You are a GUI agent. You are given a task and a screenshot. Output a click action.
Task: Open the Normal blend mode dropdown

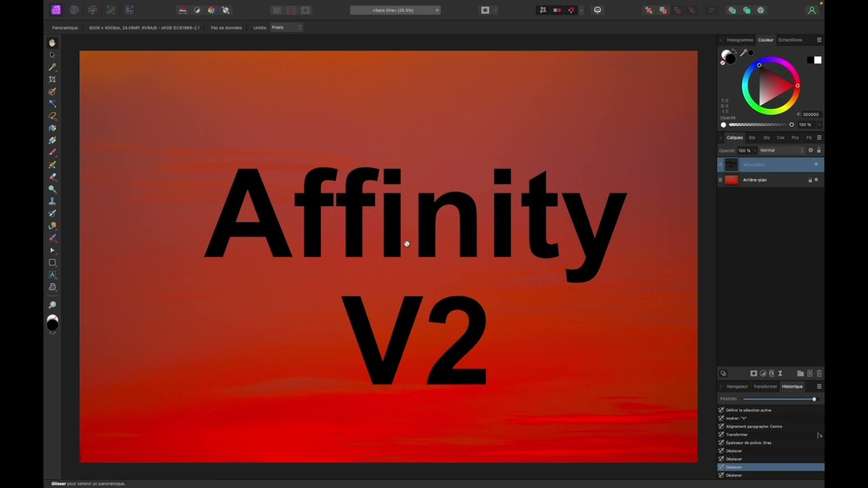pos(781,150)
